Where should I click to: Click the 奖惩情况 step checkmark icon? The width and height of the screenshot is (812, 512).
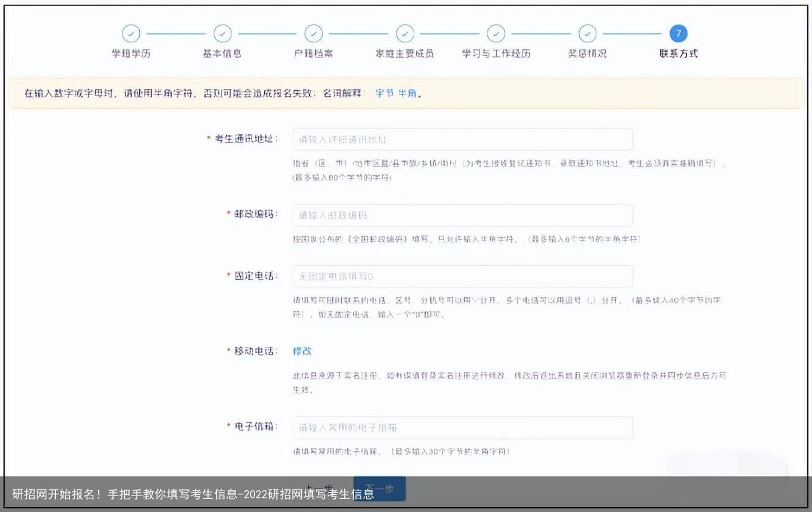pos(587,33)
